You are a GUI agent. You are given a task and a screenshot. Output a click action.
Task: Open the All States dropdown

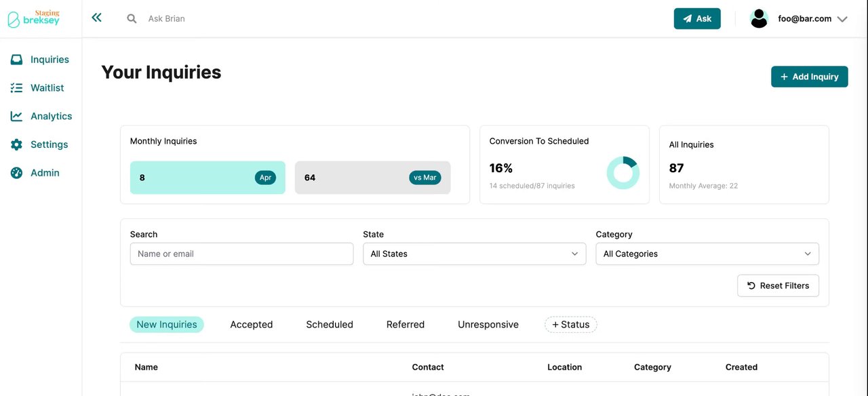tap(474, 254)
